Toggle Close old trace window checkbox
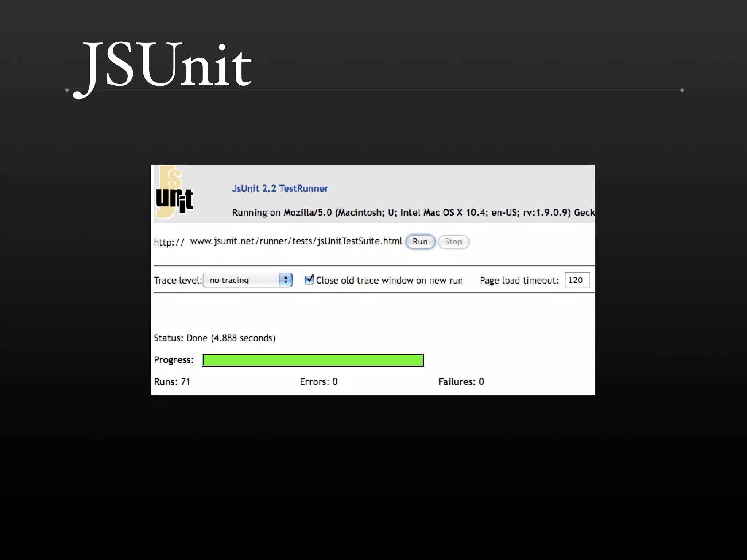 tap(309, 280)
